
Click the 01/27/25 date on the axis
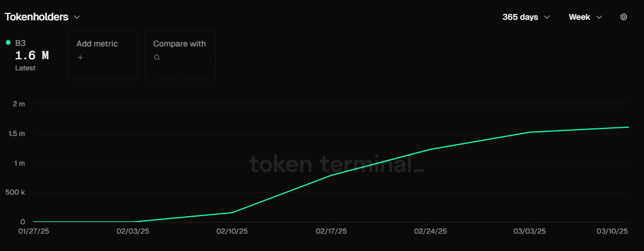pos(34,231)
